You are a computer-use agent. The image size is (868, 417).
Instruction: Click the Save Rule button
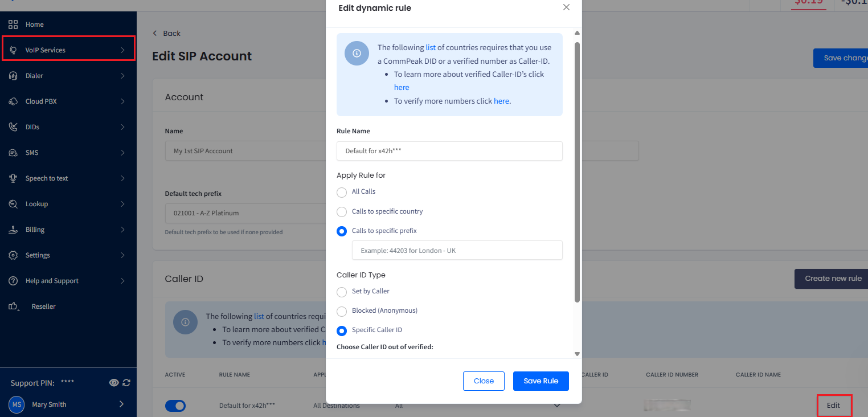click(541, 381)
